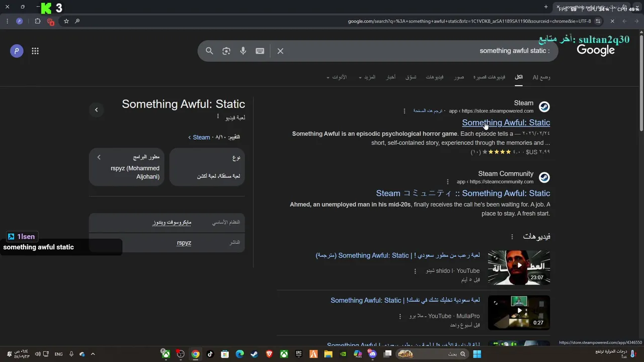Click the Steam rating link in knowledge panel
This screenshot has height=362, width=644.
tap(201, 137)
